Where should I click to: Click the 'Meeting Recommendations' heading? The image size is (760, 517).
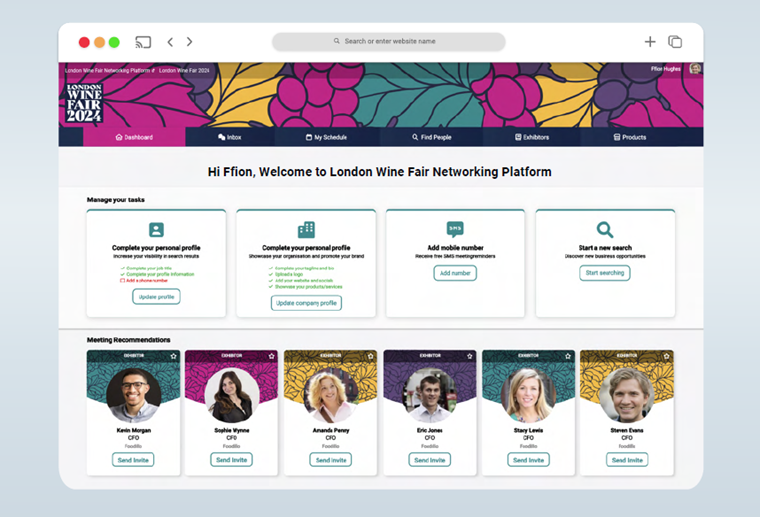128,340
